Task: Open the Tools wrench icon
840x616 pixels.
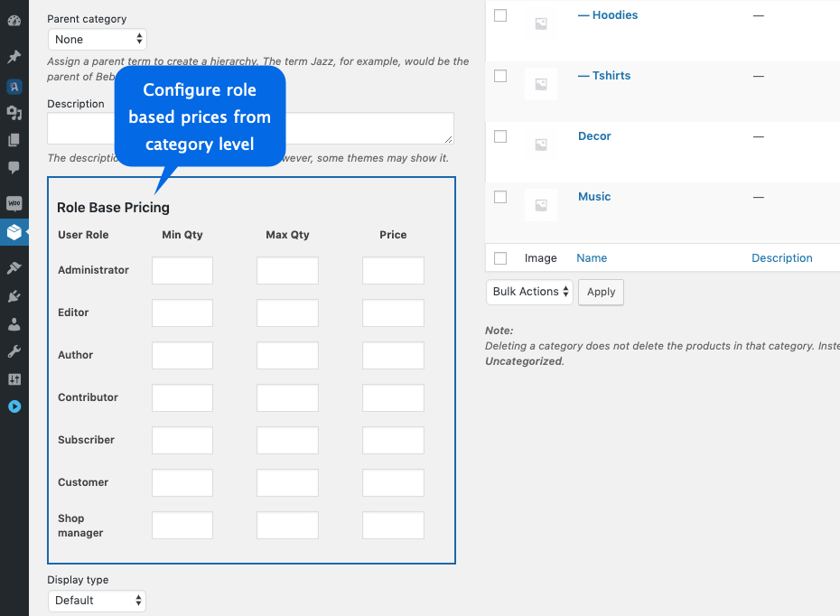Action: [x=14, y=351]
